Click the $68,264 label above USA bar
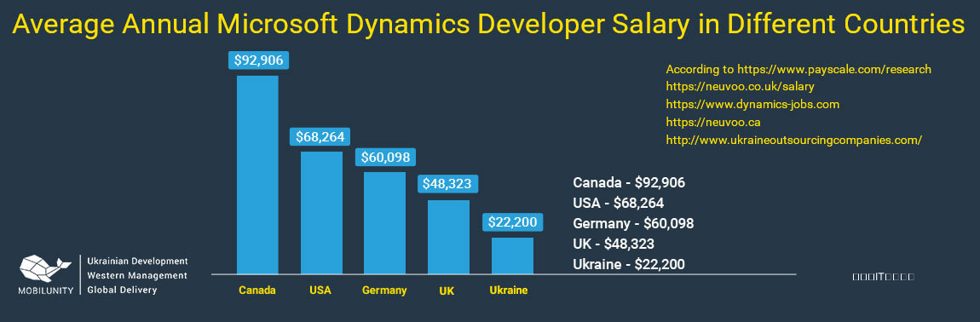The height and width of the screenshot is (322, 980). 320,136
